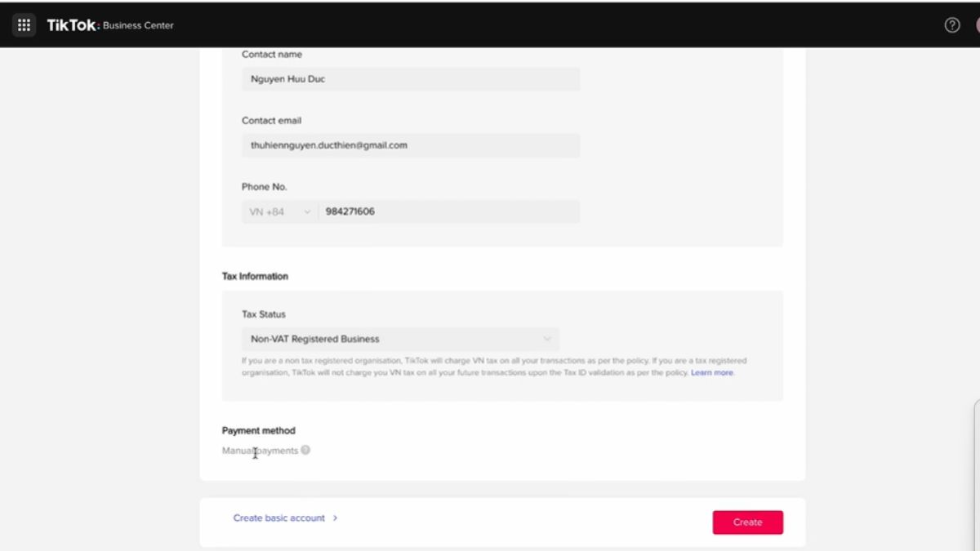Open the apps grid menu icon
The image size is (980, 551).
point(24,24)
